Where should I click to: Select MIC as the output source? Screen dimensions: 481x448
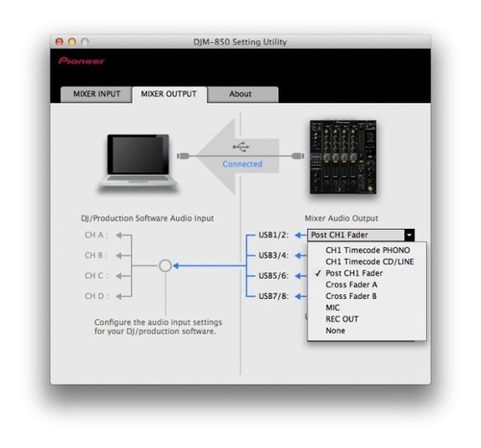coord(367,308)
